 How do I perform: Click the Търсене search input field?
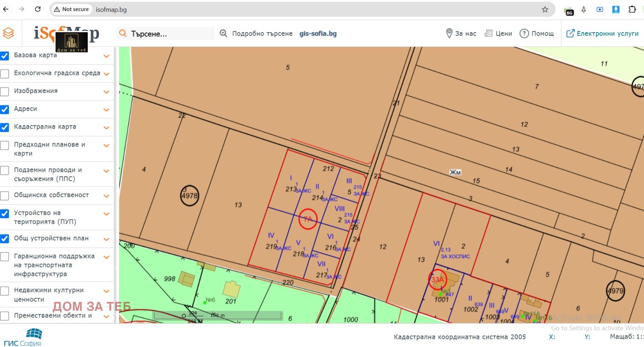165,33
